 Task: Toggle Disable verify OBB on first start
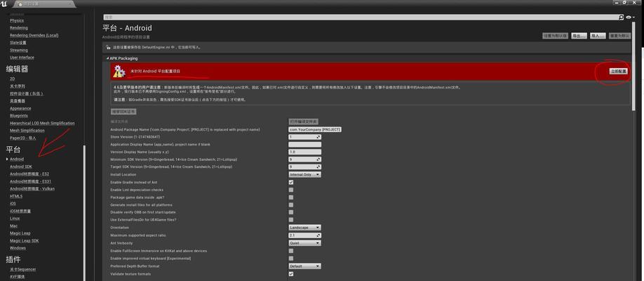tap(291, 212)
